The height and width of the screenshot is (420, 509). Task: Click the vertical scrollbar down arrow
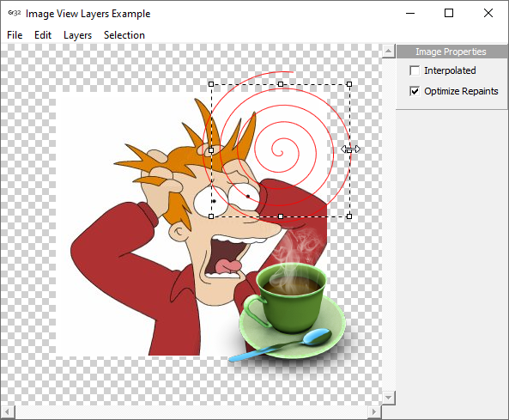point(389,398)
